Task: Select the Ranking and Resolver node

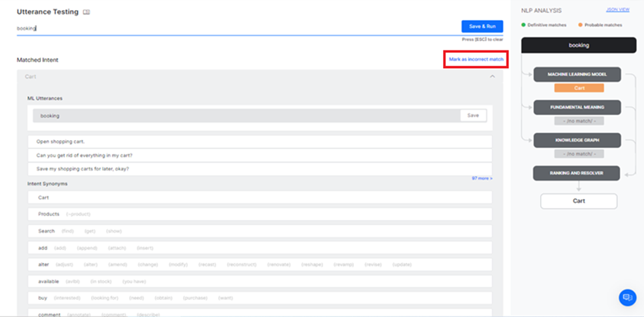Action: tap(577, 173)
